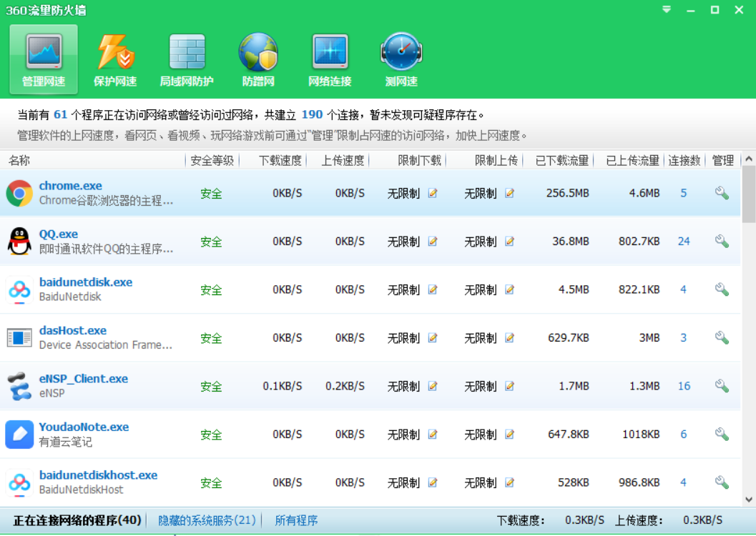Edit download limit for YoudaoNote.exe
Viewport: 756px width, 536px height.
click(433, 434)
